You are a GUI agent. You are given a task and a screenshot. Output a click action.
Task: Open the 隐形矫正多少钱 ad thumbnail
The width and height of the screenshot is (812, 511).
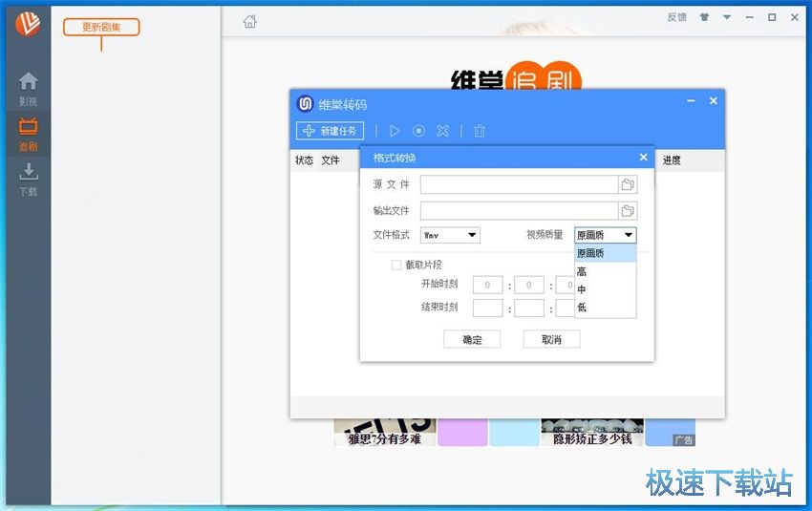[592, 433]
